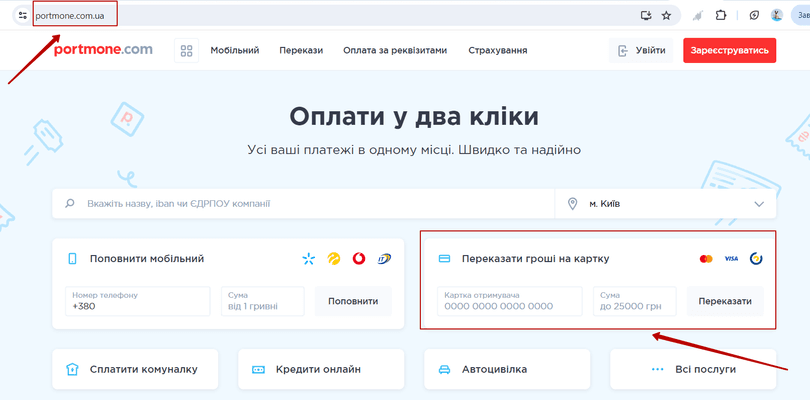Click the Поповнити мобільний heading text

[147, 259]
